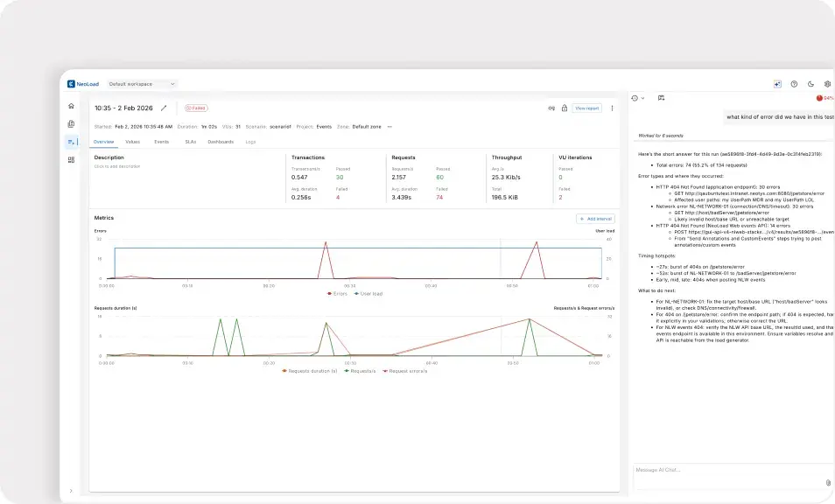Screen dimensions: 835x504
Task: Click the lock icon beside View report
Action: coord(565,108)
